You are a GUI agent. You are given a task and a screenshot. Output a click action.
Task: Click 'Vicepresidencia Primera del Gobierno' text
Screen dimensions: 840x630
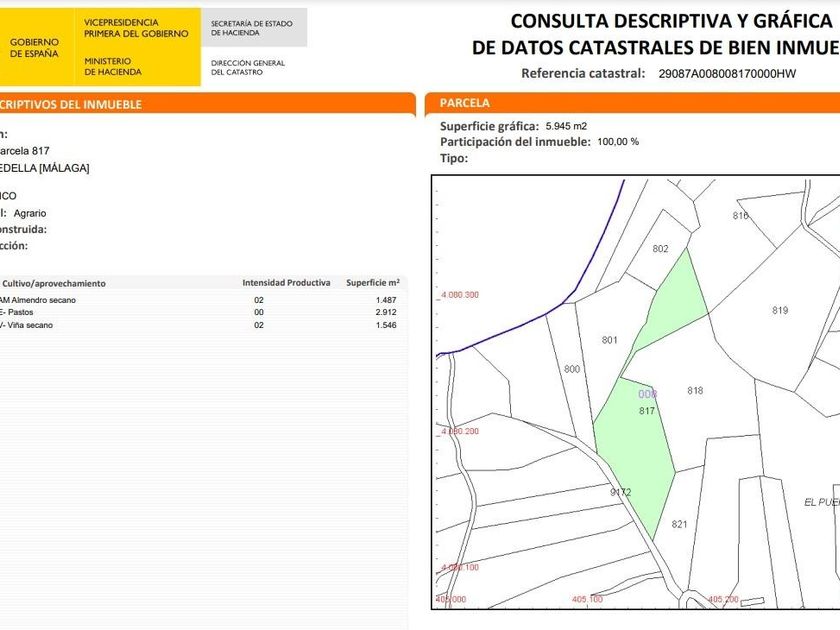136,28
